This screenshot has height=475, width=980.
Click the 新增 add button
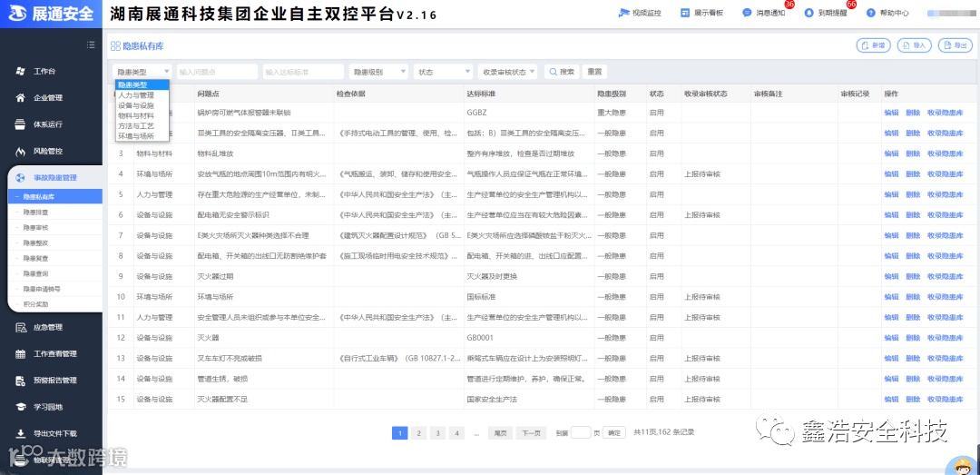(x=873, y=45)
